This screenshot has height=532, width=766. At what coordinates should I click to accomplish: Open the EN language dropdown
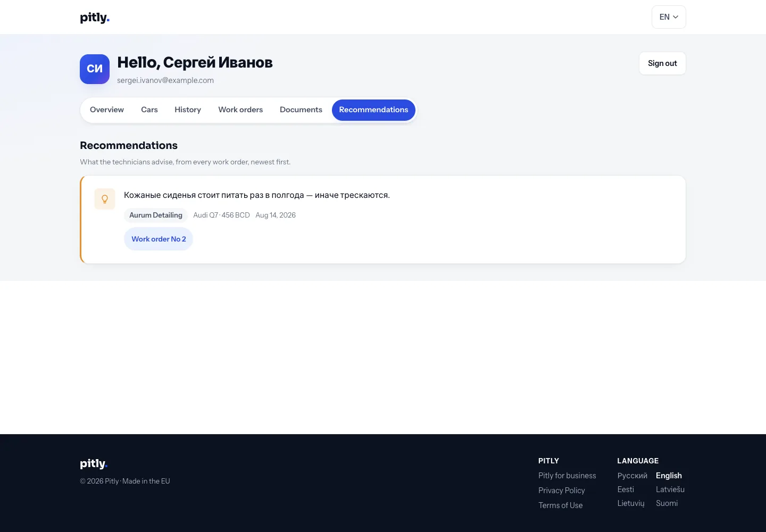(x=669, y=17)
